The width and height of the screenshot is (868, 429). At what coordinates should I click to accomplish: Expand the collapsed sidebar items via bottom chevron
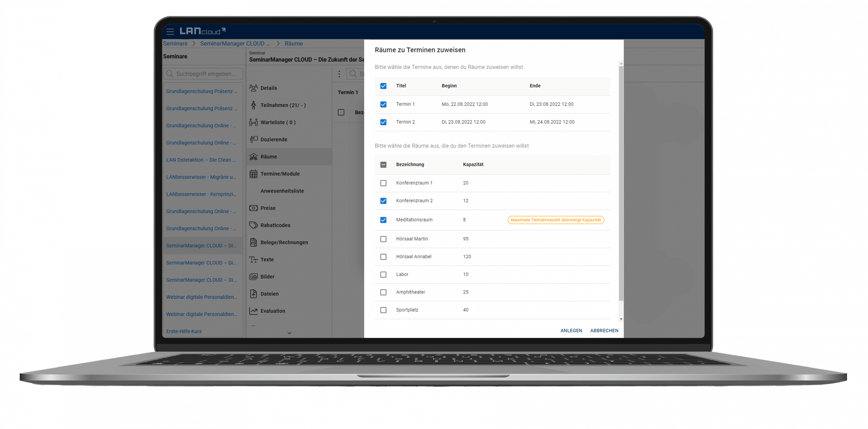(289, 333)
